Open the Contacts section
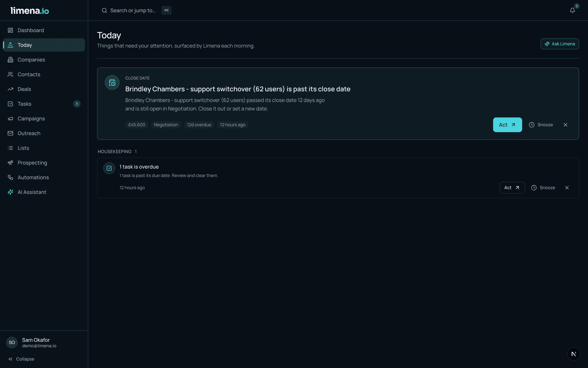This screenshot has width=588, height=368. (44, 74)
